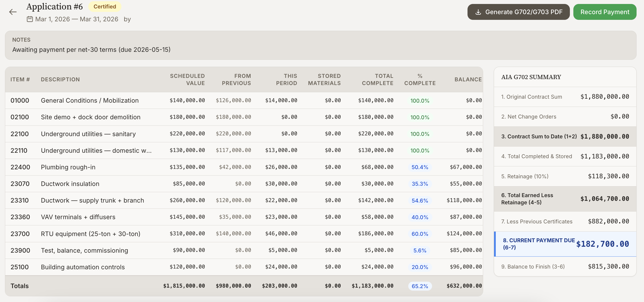Click the 5.6% complete badge
Screen dimensions: 644x302
pyautogui.click(x=420, y=250)
